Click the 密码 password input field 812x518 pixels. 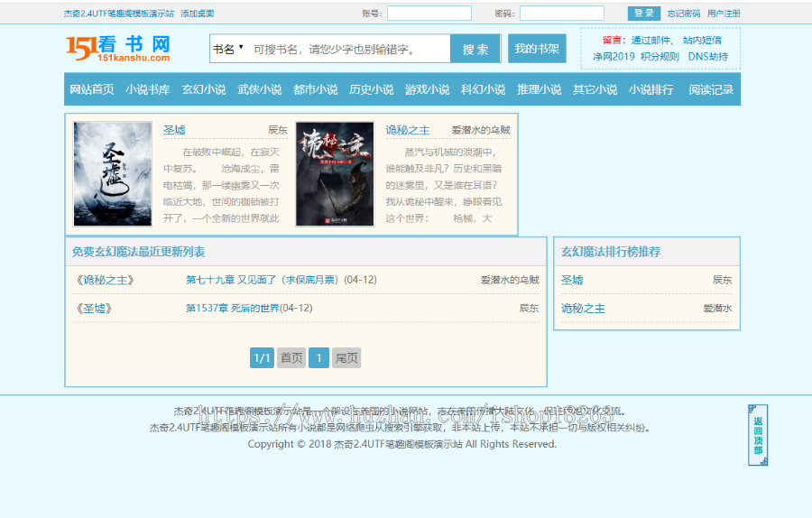click(x=562, y=14)
